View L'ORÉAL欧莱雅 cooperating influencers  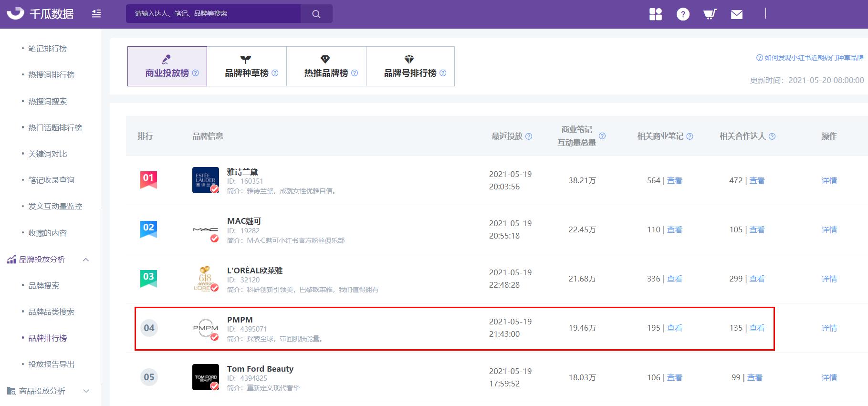click(x=757, y=279)
